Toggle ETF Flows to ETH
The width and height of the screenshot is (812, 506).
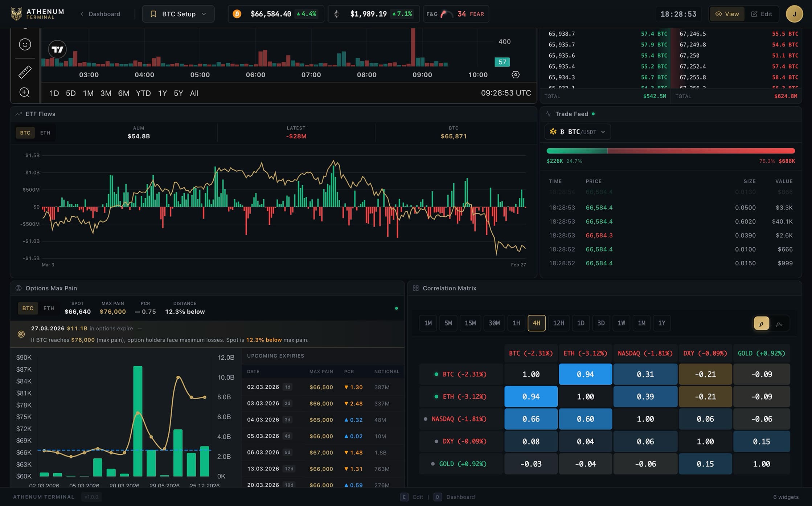(45, 133)
